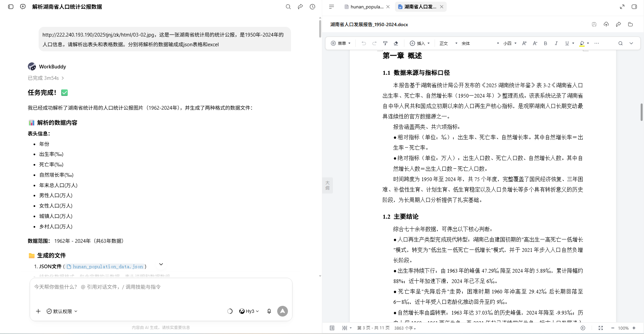Open underline style dropdown arrow
The width and height of the screenshot is (644, 334).
click(x=573, y=43)
